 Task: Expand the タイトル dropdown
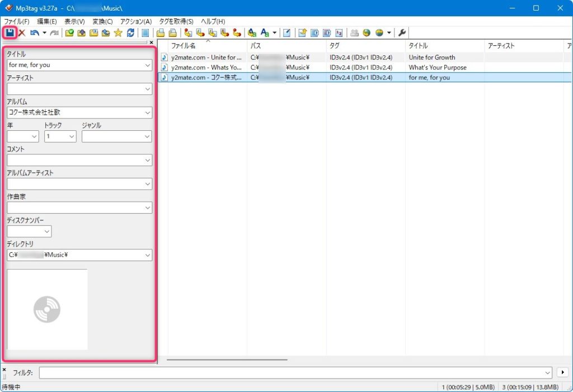click(x=148, y=65)
